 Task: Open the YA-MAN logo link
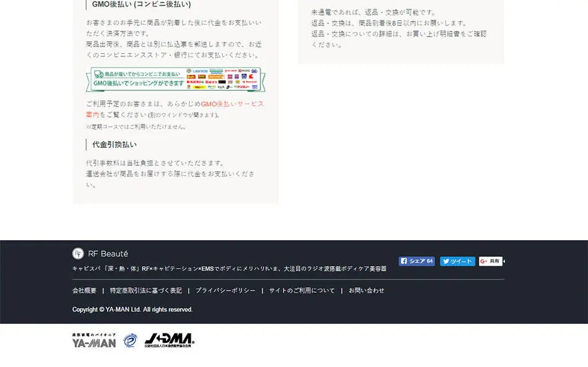click(x=94, y=340)
